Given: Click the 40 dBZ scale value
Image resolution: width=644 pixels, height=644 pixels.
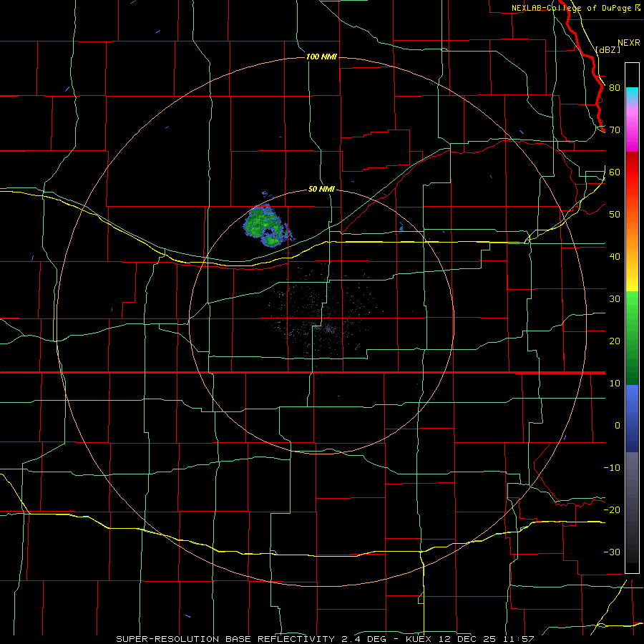Looking at the screenshot, I should pos(615,257).
